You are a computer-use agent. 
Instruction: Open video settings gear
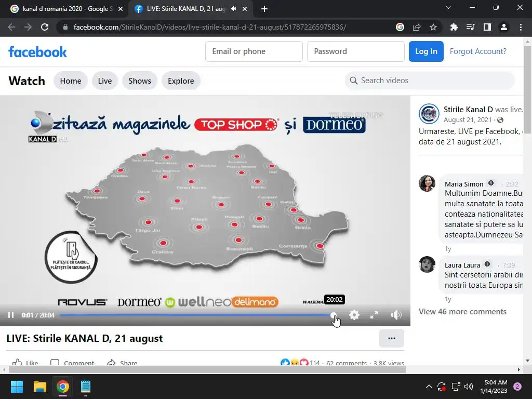[x=354, y=315]
